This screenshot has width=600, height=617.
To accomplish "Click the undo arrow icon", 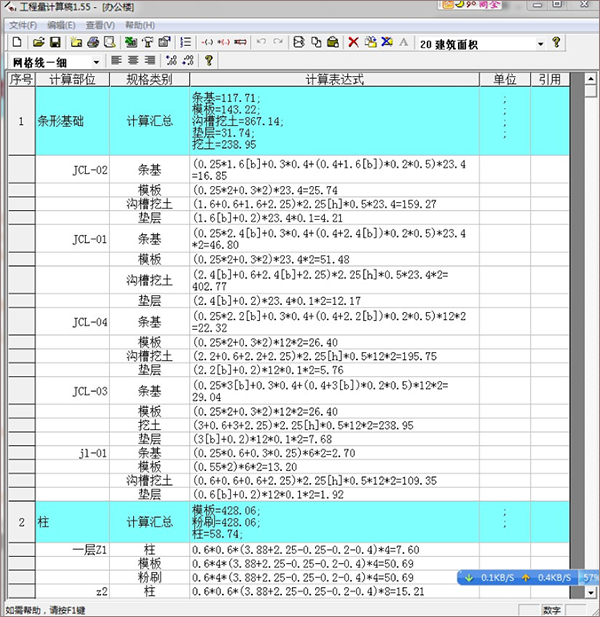I will 261,42.
